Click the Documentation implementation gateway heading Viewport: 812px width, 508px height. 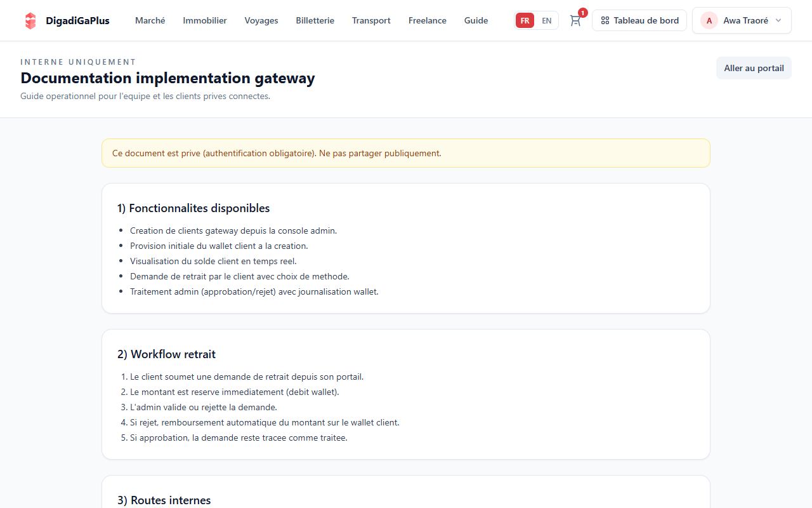167,78
